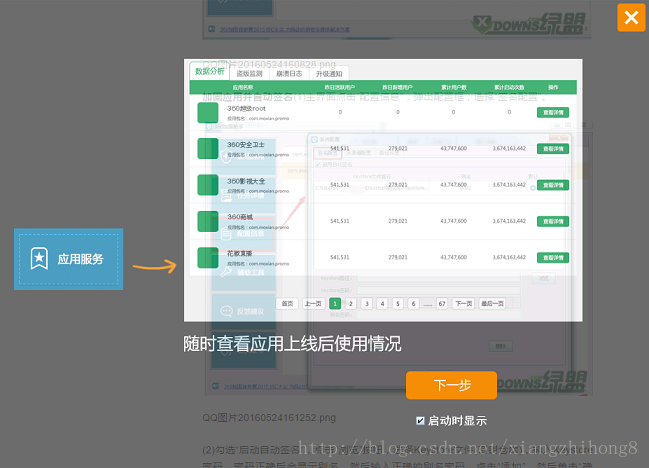The height and width of the screenshot is (468, 649).
Task: Jump to page 67 in pagination
Action: [442, 304]
